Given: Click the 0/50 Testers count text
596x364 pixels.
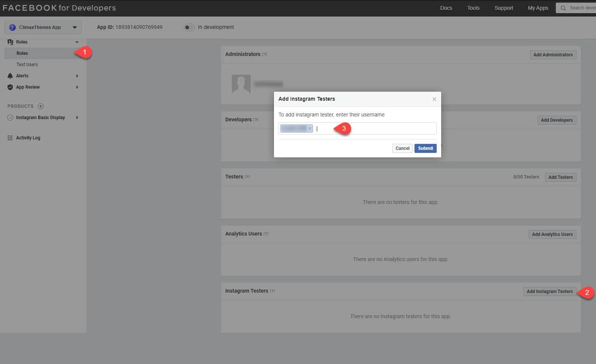Looking at the screenshot, I should [526, 177].
